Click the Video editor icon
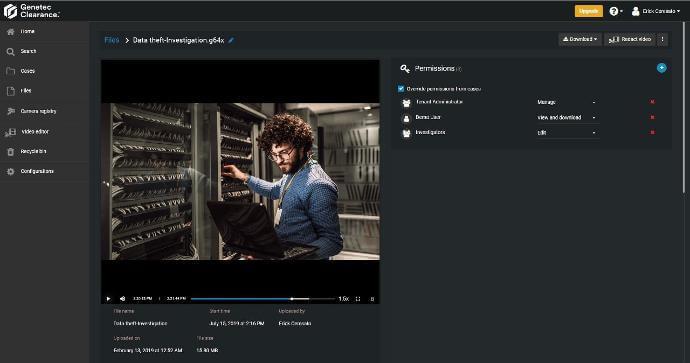This screenshot has width=690, height=363. [11, 132]
